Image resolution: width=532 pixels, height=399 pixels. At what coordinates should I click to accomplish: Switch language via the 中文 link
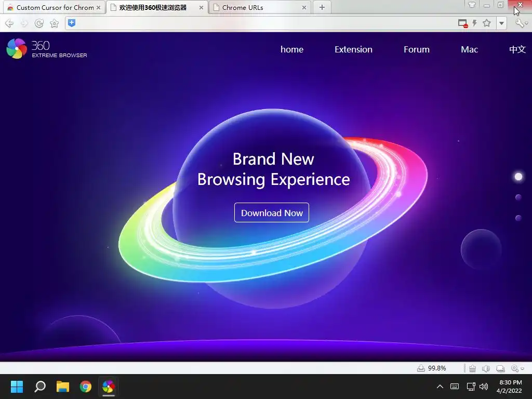(517, 49)
